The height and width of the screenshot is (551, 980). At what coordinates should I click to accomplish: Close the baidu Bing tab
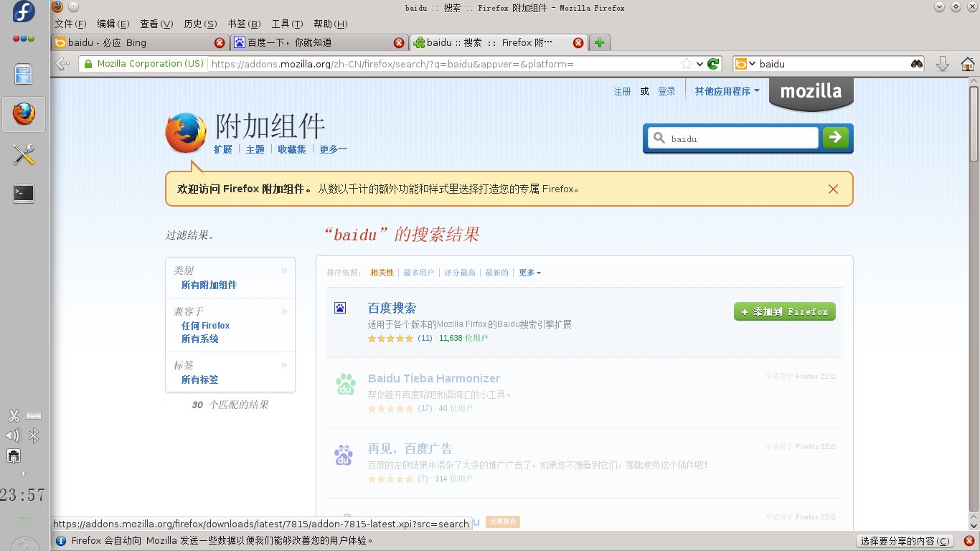pyautogui.click(x=220, y=43)
